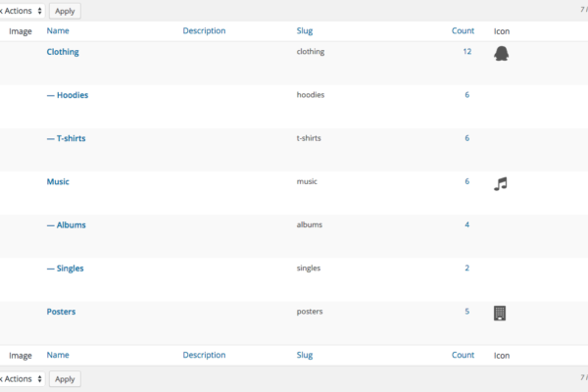Select the 'posters' slug text
Viewport: 588px width, 392px height.
tap(310, 312)
